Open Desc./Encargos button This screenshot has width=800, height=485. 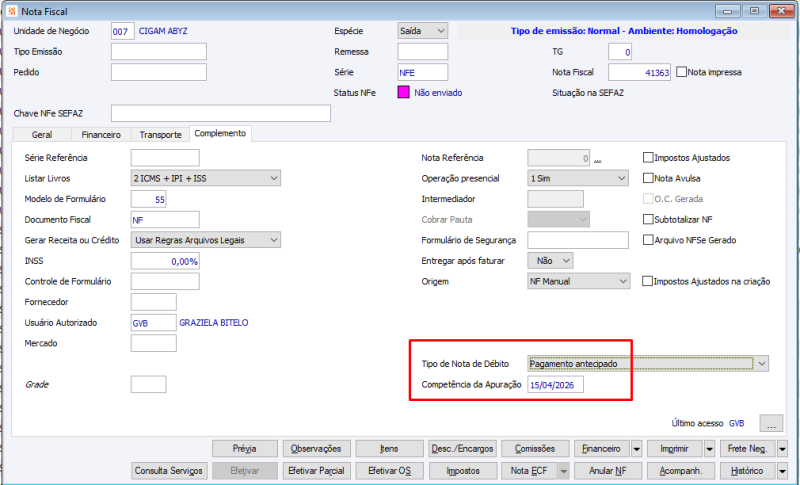click(462, 449)
